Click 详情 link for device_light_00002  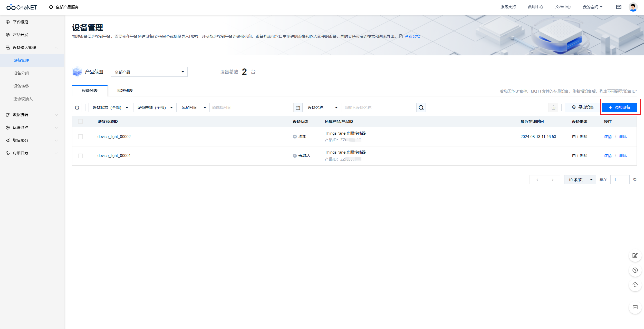coord(608,137)
